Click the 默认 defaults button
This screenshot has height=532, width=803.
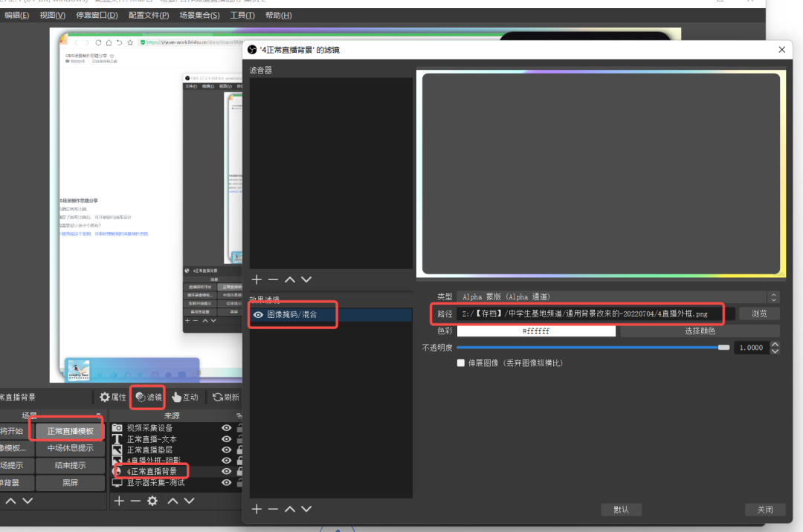pos(621,510)
